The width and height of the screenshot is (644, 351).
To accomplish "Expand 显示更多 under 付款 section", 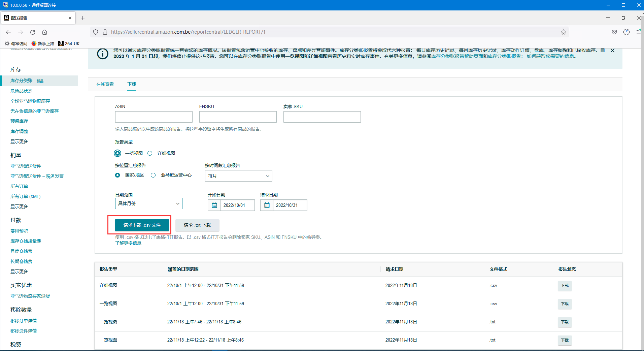I will pyautogui.click(x=21, y=272).
